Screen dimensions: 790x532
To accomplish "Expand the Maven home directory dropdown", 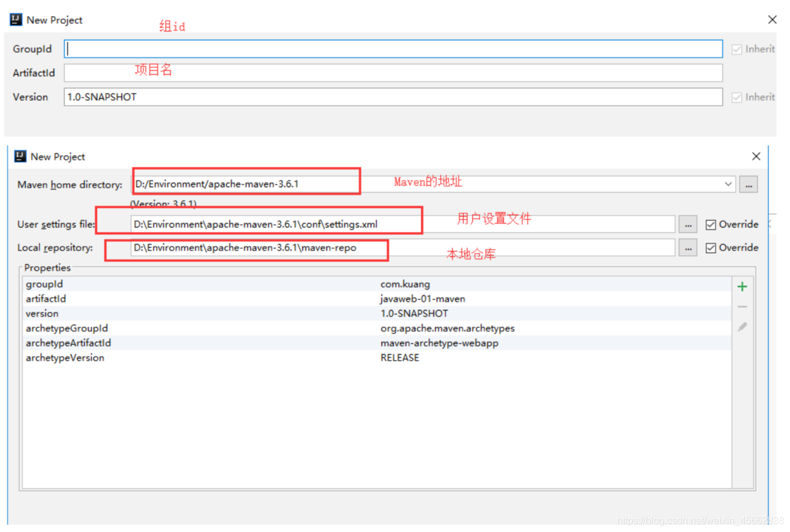I will [x=728, y=184].
